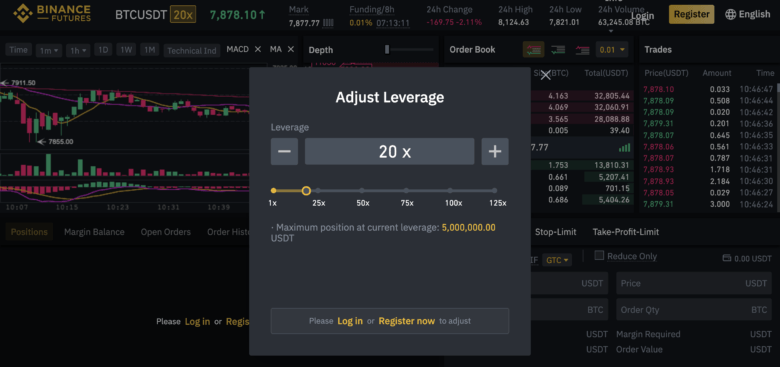Switch to the Open Orders tab
The height and width of the screenshot is (367, 780).
(166, 232)
